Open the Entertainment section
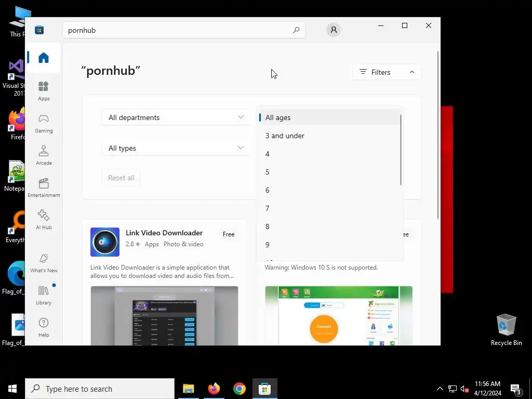 [x=44, y=188]
